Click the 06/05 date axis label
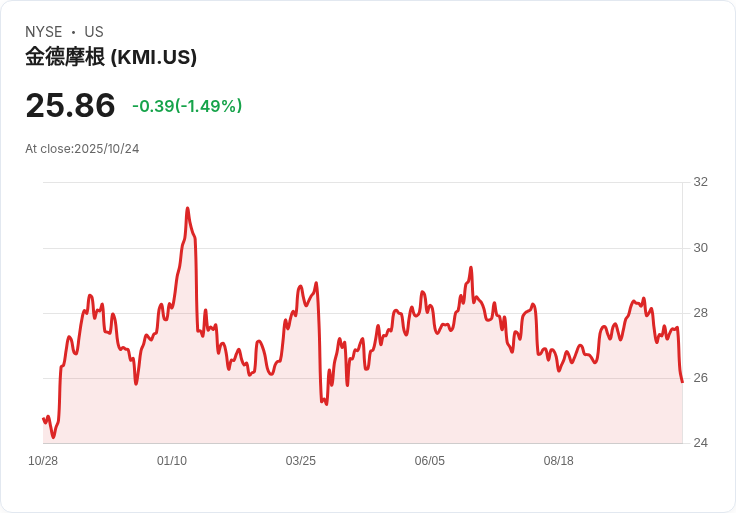Screen dimensions: 736x513 [429, 461]
